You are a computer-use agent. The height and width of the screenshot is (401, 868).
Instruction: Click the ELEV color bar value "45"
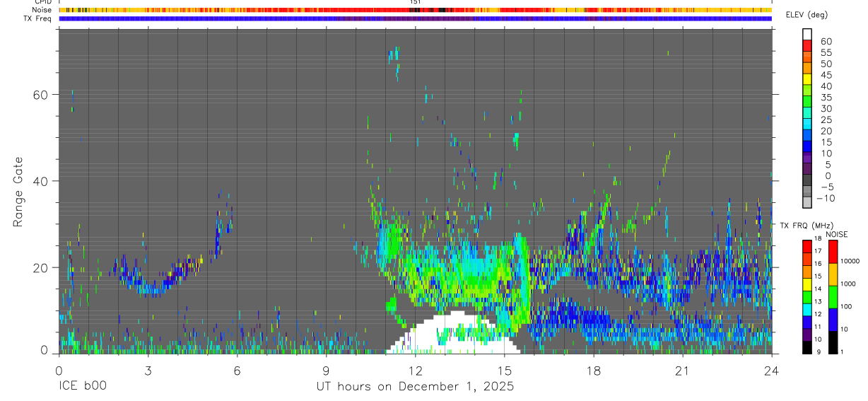coord(826,75)
